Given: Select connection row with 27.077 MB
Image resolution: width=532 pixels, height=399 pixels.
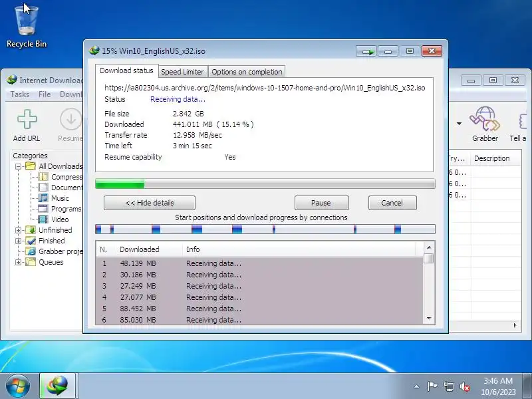Looking at the screenshot, I should pos(259,297).
